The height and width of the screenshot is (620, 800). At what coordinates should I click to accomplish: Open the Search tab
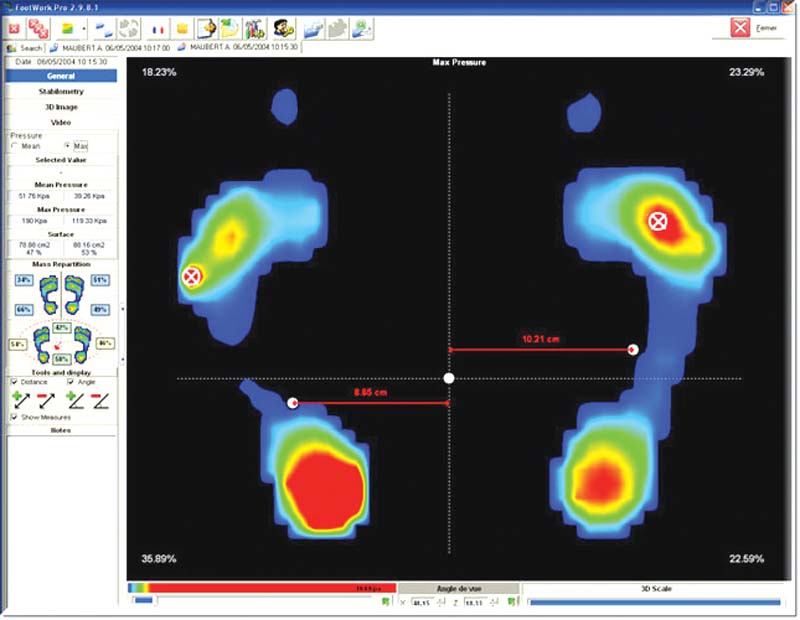(25, 47)
